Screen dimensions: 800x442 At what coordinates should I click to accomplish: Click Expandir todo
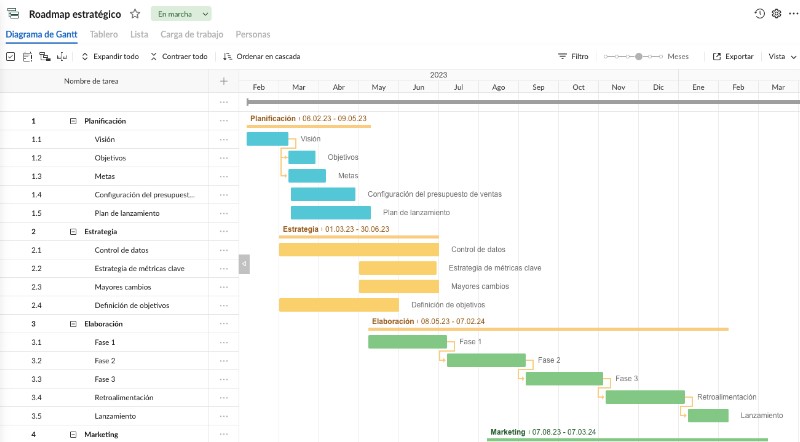point(110,57)
